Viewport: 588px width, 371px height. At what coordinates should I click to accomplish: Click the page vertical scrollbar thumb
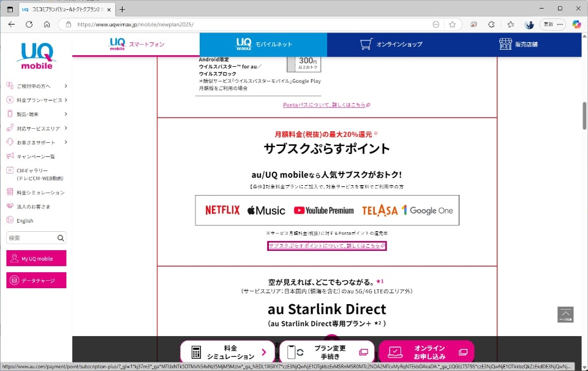584,116
